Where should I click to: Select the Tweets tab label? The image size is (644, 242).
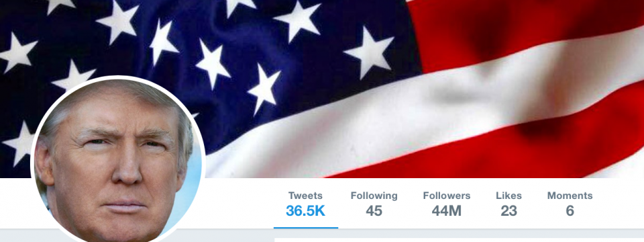[305, 196]
